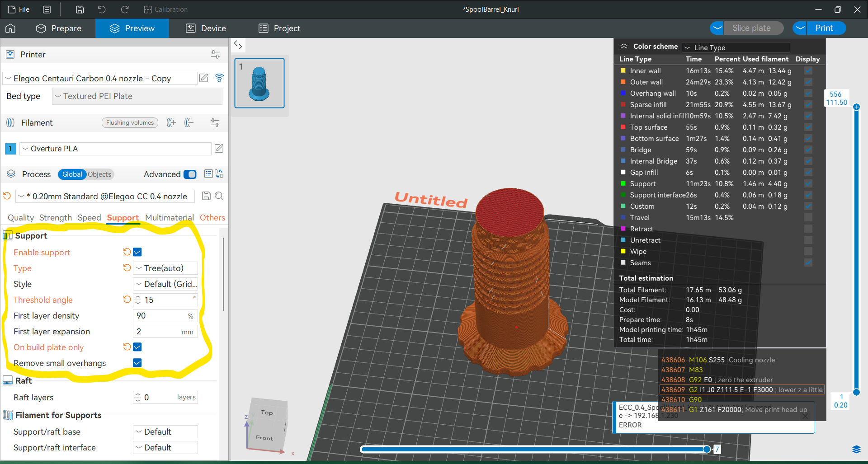Show Travel lines in display column

808,217
